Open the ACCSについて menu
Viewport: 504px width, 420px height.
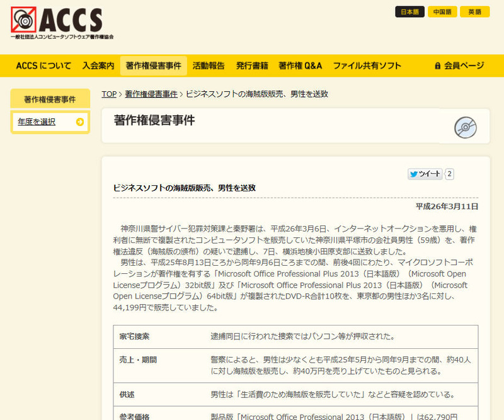(x=43, y=65)
